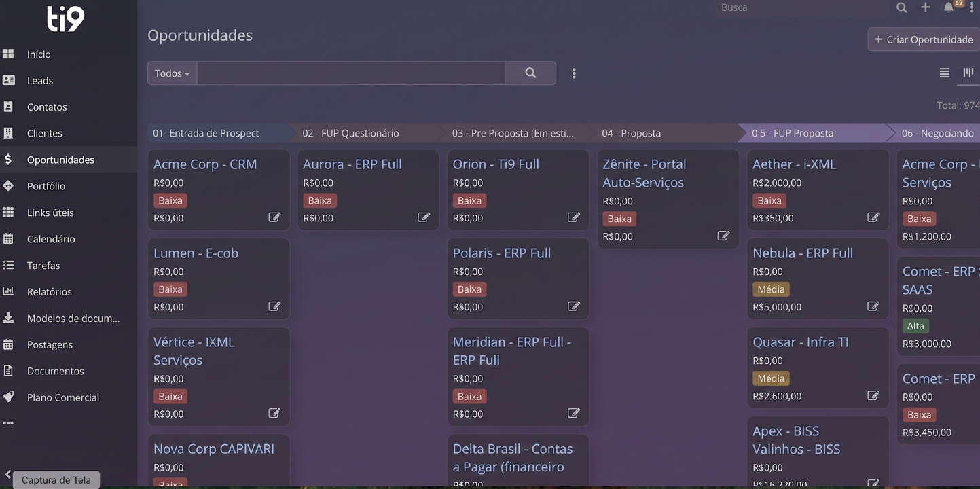Expand the more items ellipsis in sidebar
The height and width of the screenshot is (489, 980).
pos(8,423)
